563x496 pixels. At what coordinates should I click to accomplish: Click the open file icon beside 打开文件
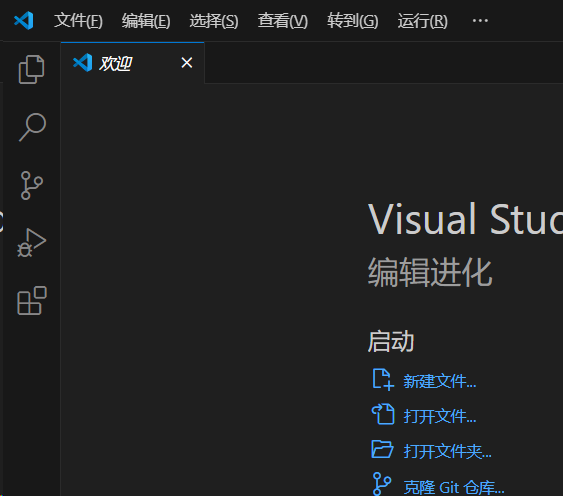(x=383, y=414)
